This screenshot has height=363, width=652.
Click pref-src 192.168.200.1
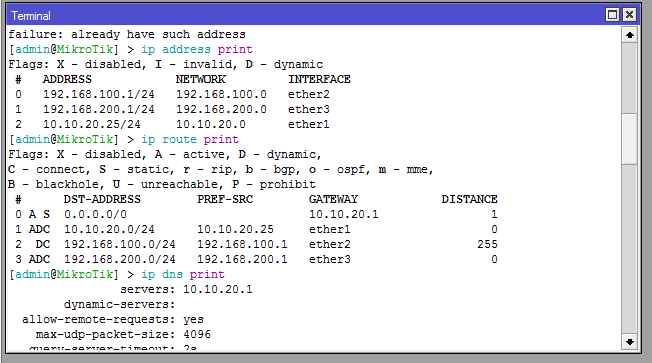point(242,259)
